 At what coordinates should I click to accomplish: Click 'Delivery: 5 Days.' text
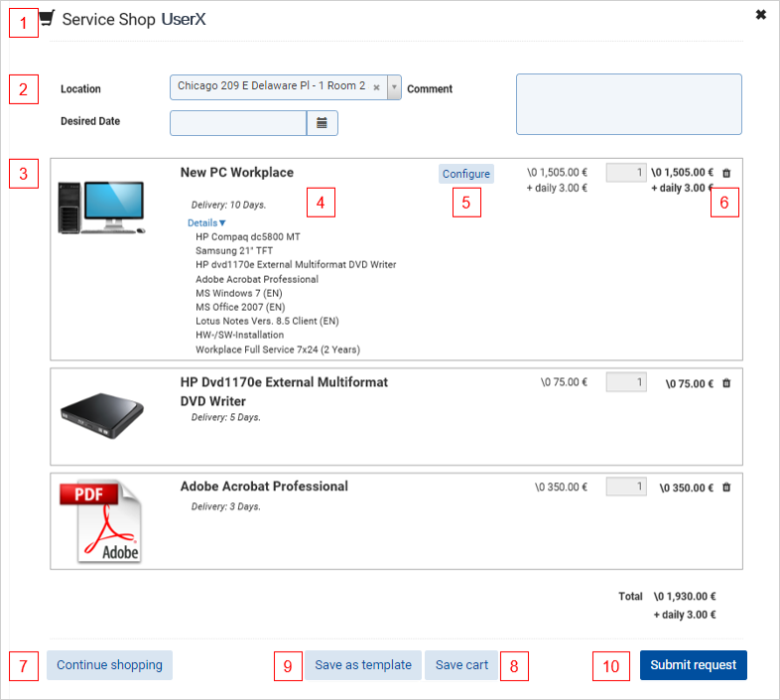(x=226, y=417)
